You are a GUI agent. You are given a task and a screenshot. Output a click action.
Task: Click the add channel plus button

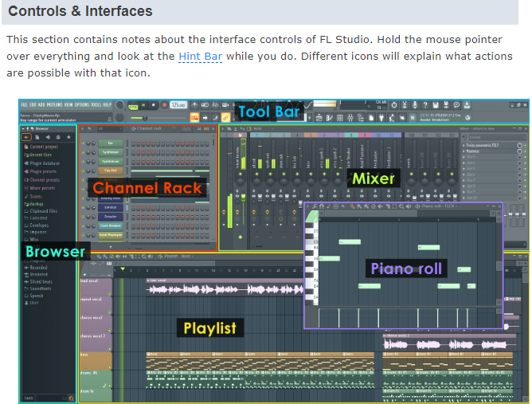click(x=110, y=247)
